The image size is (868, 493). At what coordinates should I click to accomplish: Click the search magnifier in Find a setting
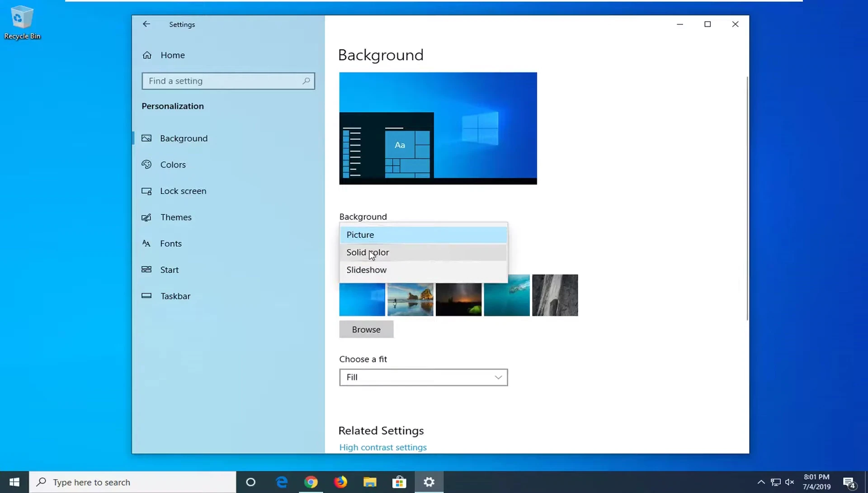[x=306, y=81]
